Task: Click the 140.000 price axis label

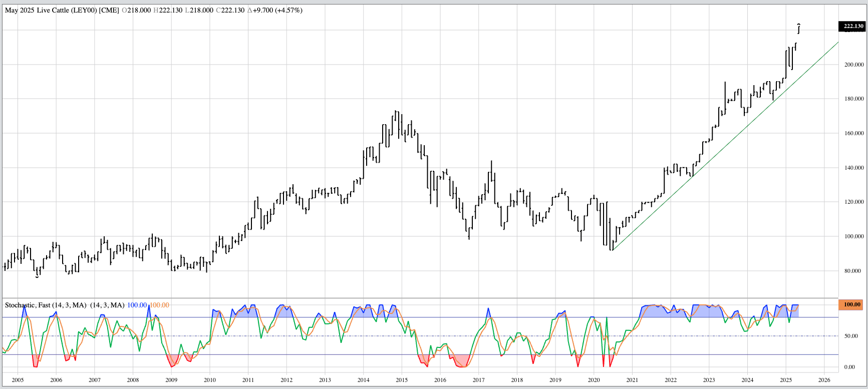Action: pos(853,168)
